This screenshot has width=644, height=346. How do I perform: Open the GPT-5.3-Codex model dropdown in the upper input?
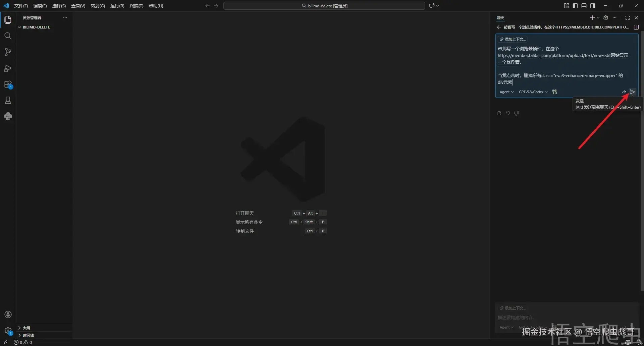[x=533, y=92]
